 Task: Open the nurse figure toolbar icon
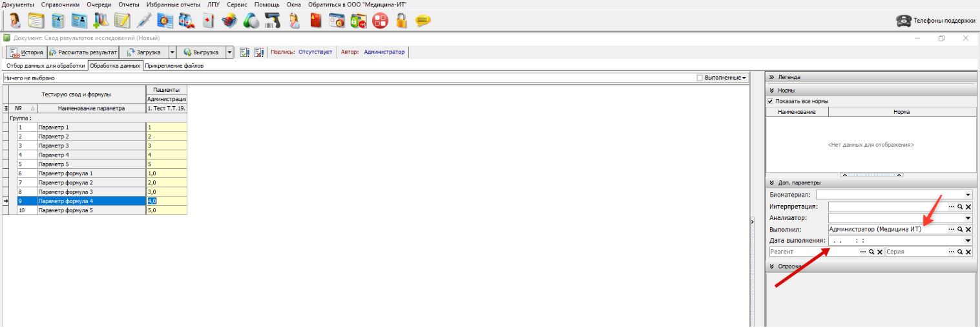coord(295,21)
